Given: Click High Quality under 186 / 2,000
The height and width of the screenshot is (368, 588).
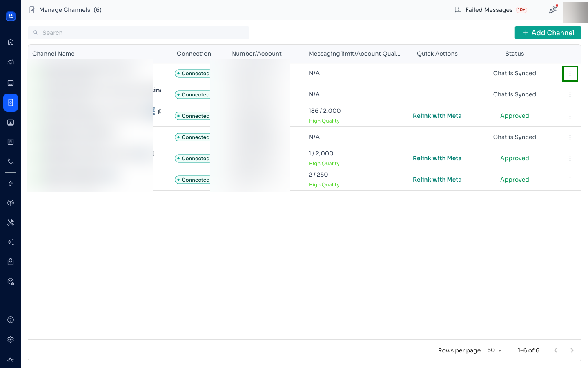Looking at the screenshot, I should coord(324,121).
